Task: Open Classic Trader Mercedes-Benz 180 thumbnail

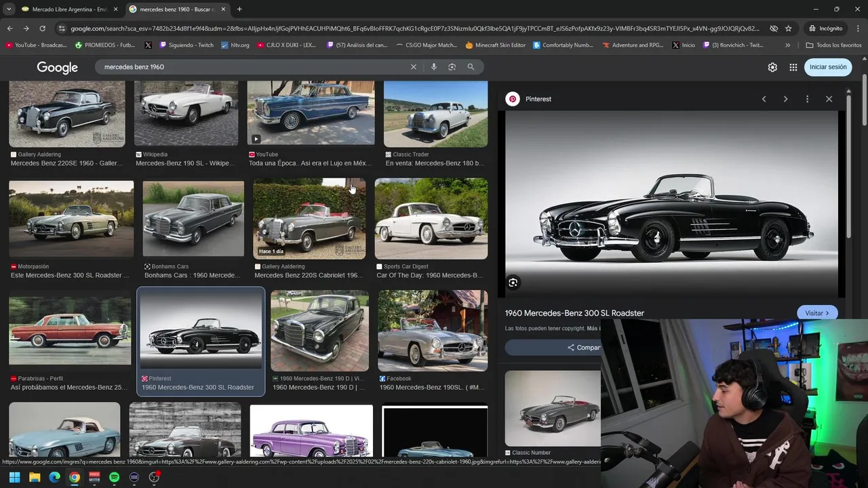Action: (435, 114)
